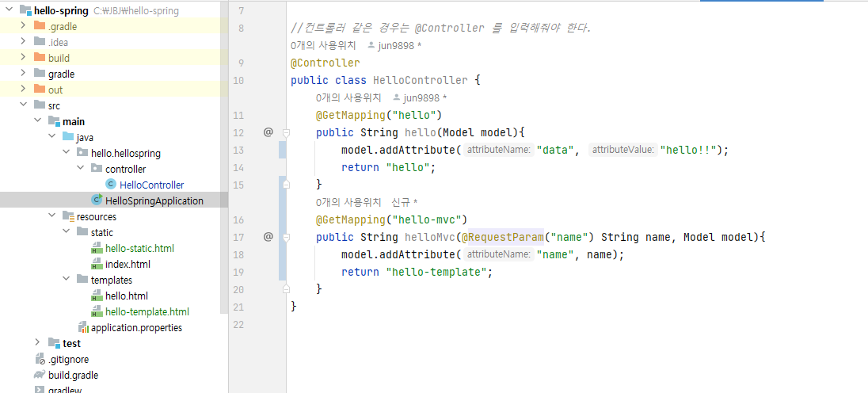Click the hello-template.html file icon

pos(97,311)
